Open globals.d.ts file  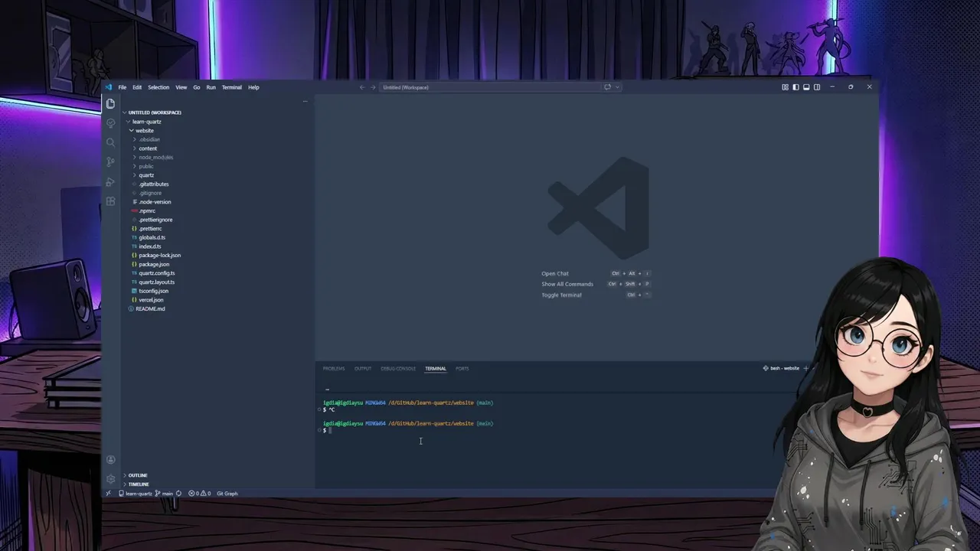tap(152, 237)
